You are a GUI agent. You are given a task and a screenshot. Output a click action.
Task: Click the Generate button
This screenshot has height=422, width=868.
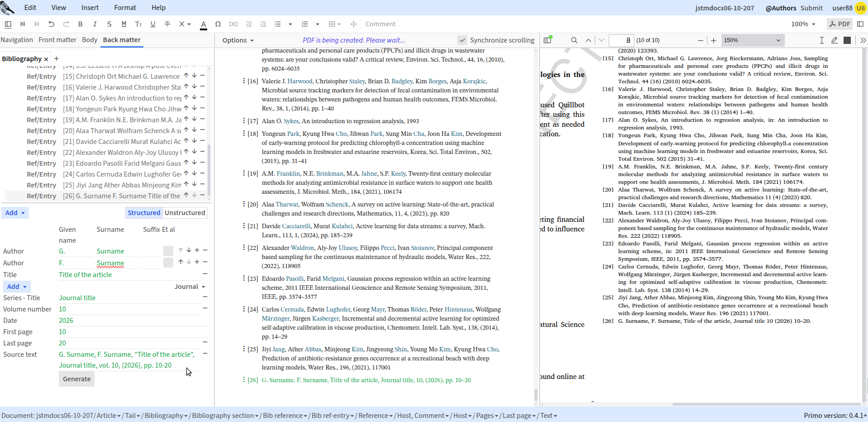[76, 379]
